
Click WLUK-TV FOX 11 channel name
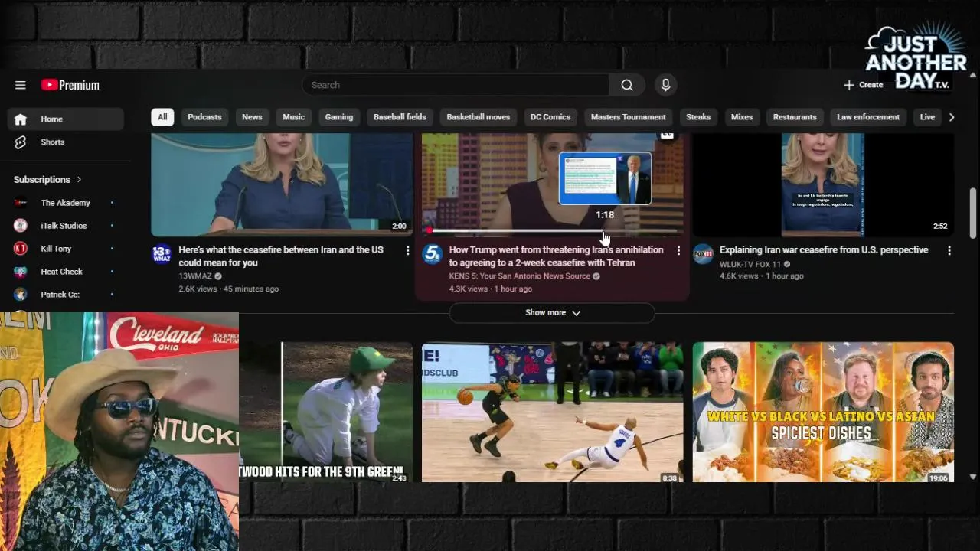750,264
